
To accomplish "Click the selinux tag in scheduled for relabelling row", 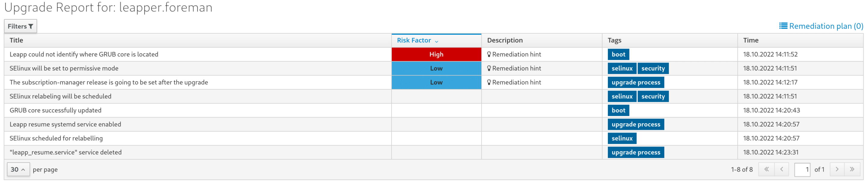I will click(x=622, y=138).
